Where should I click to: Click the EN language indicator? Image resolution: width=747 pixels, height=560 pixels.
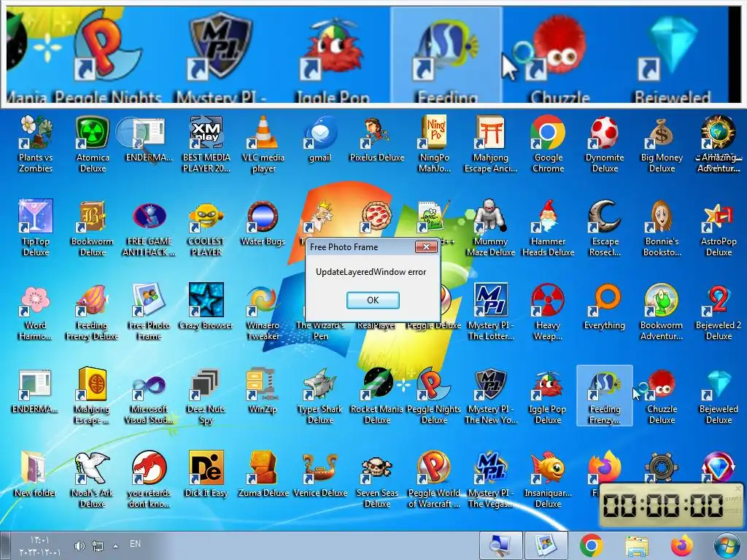pyautogui.click(x=135, y=544)
